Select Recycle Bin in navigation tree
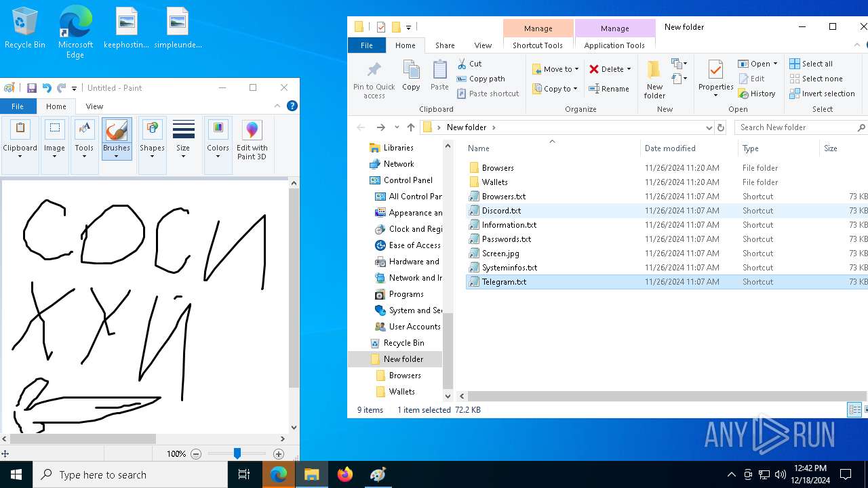The image size is (868, 488). coord(403,343)
